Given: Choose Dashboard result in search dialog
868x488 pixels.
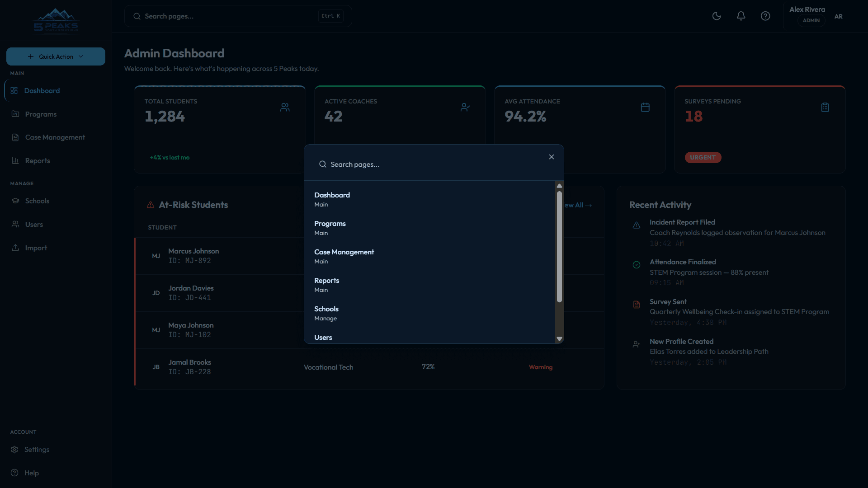Looking at the screenshot, I should (x=429, y=199).
